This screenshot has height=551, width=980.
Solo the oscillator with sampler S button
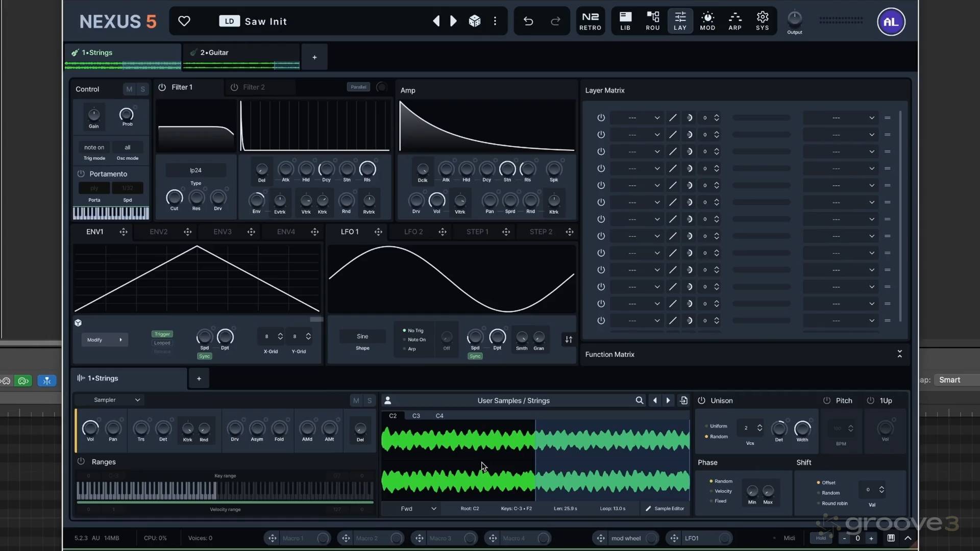(x=370, y=400)
